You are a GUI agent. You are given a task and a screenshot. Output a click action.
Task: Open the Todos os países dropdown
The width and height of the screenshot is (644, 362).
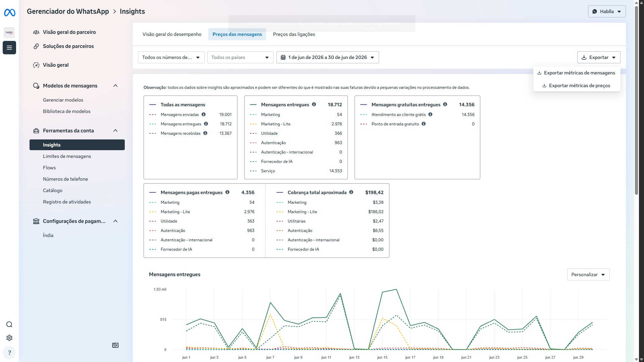pos(240,57)
